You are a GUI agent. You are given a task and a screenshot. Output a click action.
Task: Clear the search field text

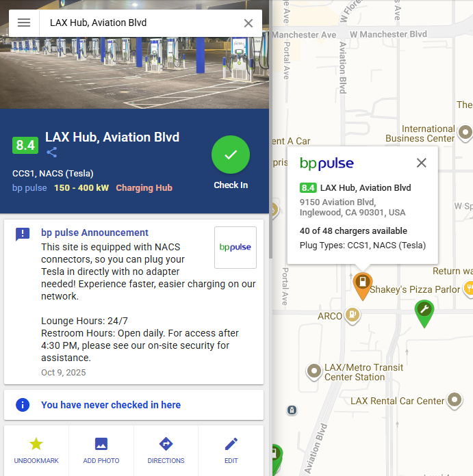[248, 23]
